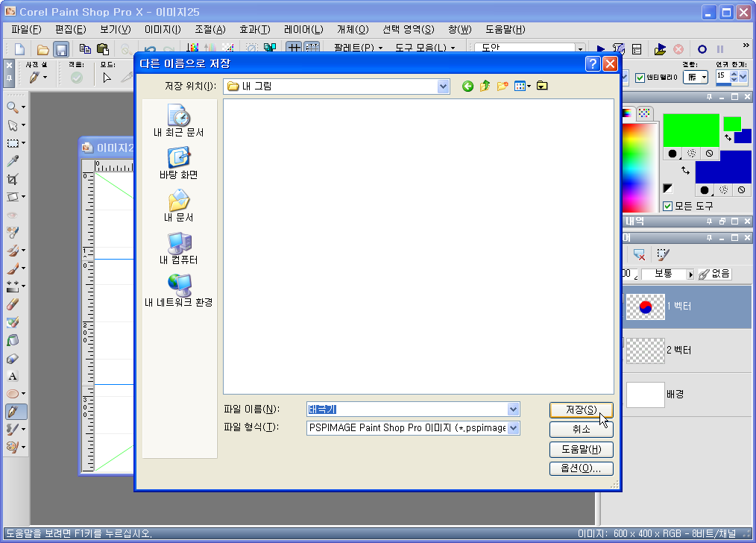
Task: Click the Save (저장) button
Action: (581, 410)
